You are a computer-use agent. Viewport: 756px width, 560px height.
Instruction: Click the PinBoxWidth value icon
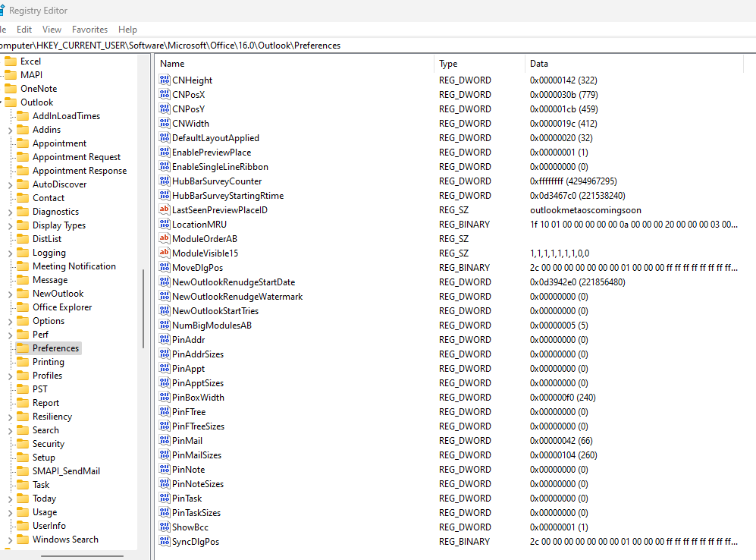point(165,398)
